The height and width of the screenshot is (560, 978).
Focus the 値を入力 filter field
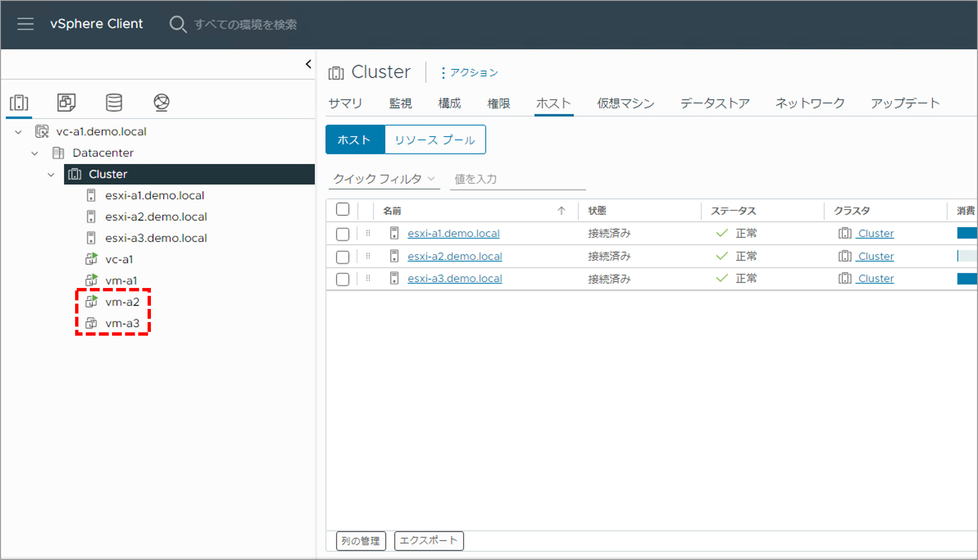518,179
